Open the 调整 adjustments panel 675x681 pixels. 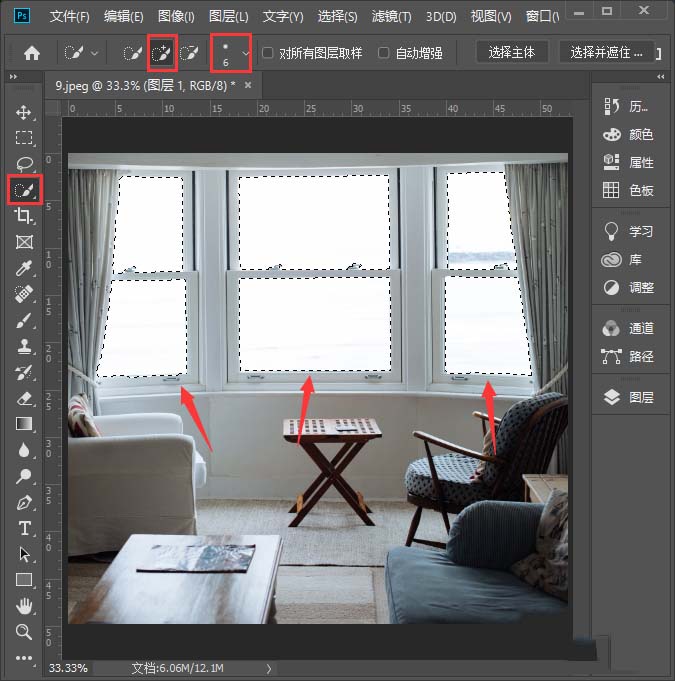click(x=630, y=288)
